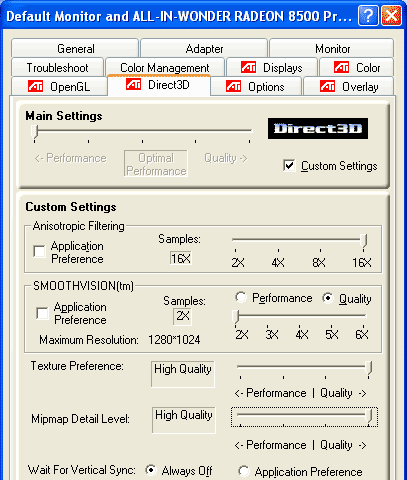407x480 pixels.
Task: Click the Texture Preference slider thumb
Action: [369, 368]
